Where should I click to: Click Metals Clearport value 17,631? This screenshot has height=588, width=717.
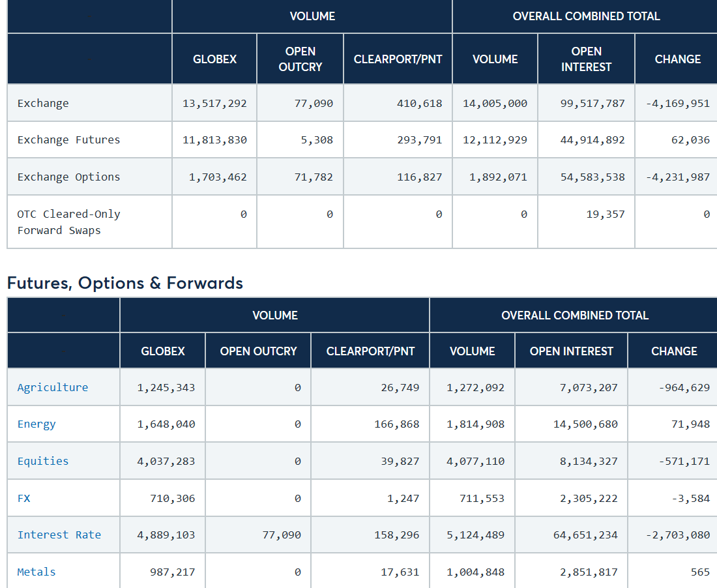(x=400, y=572)
